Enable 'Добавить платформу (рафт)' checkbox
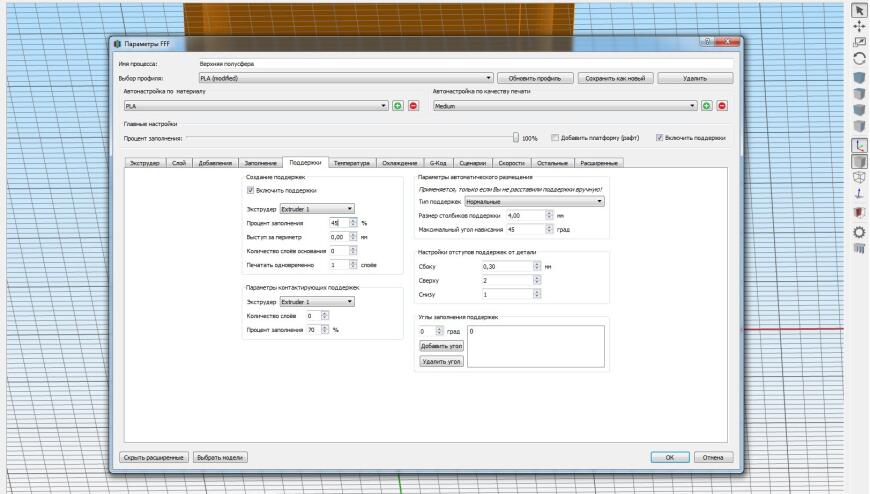Image resolution: width=870 pixels, height=494 pixels. tap(555, 138)
